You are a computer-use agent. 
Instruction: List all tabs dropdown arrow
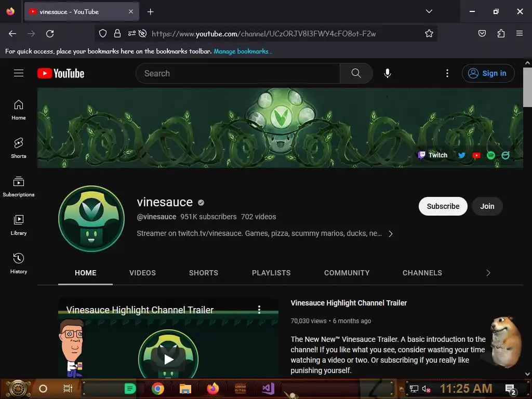click(429, 11)
